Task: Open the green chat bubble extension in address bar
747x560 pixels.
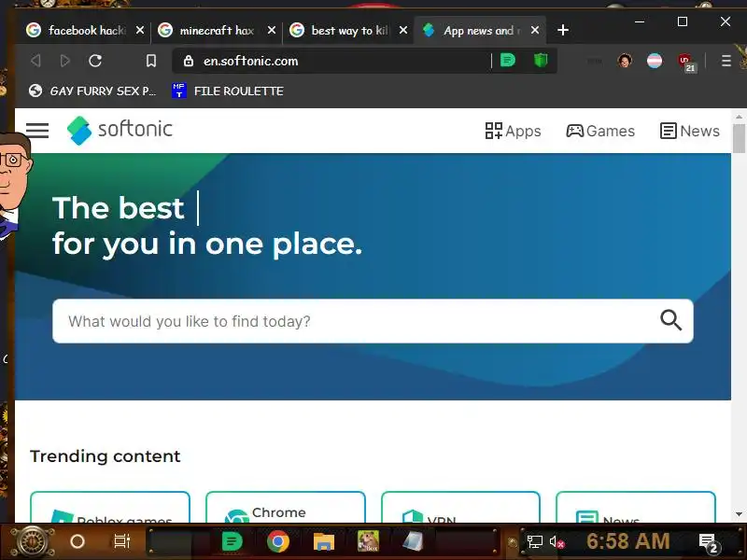Action: (x=508, y=61)
